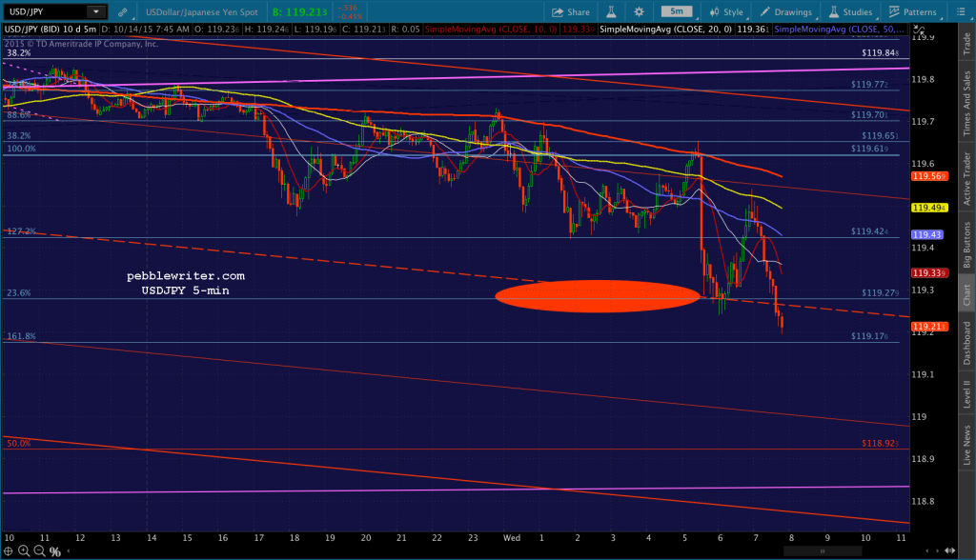Open the 5m timeframe selector

click(x=677, y=11)
